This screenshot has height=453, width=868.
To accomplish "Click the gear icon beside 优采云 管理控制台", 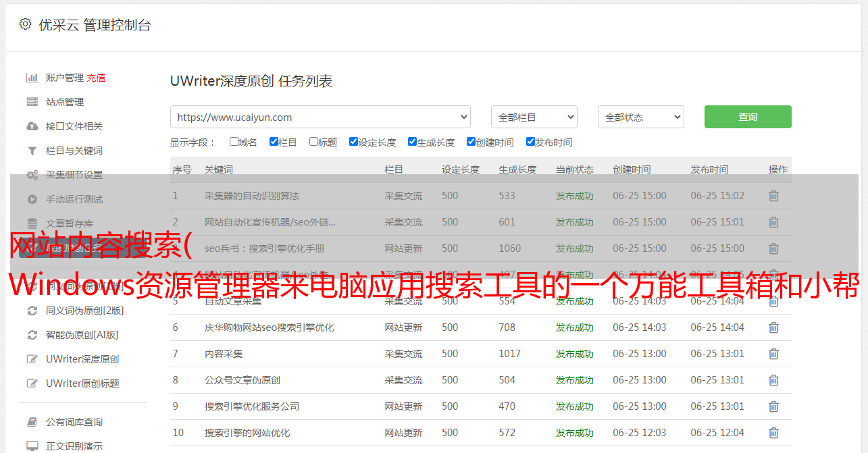I will coord(25,24).
